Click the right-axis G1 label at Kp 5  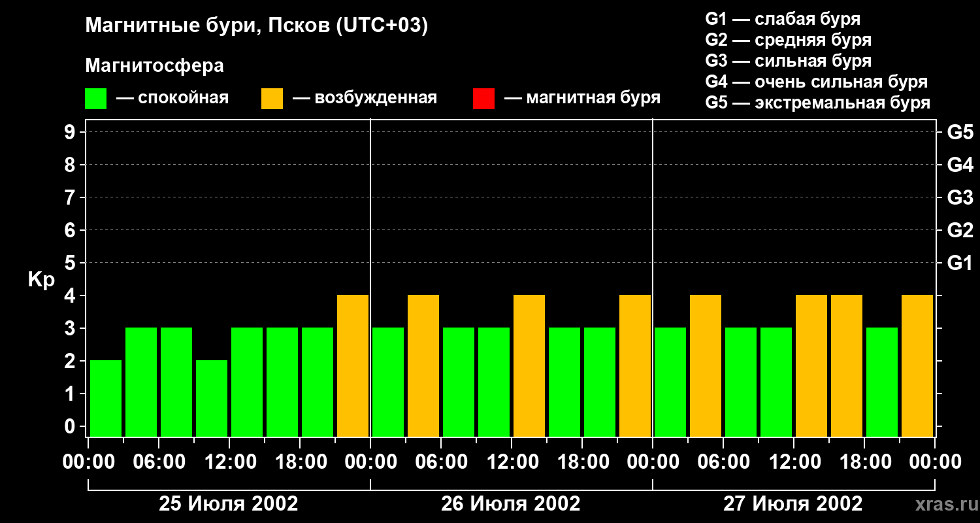tap(960, 263)
